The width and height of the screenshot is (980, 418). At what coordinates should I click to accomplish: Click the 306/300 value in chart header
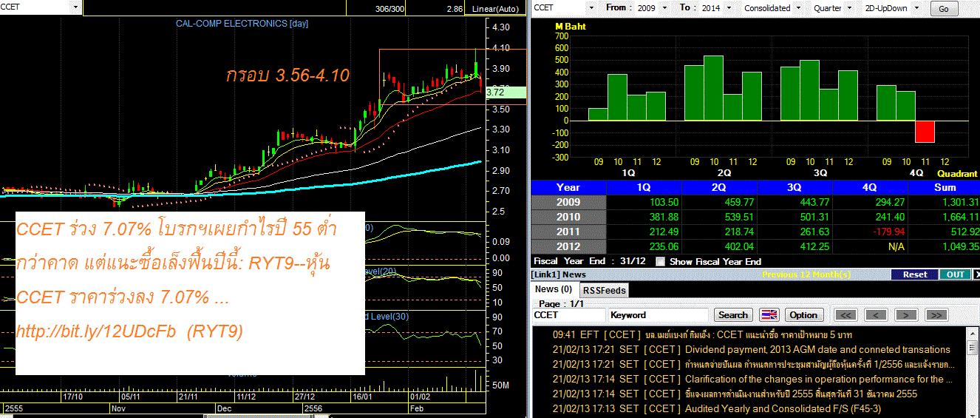391,9
